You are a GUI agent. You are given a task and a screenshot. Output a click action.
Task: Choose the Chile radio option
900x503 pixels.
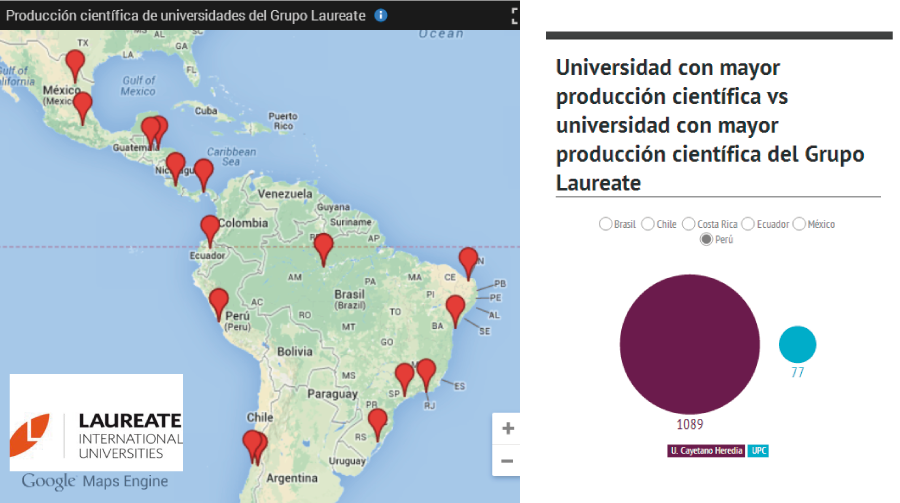point(648,224)
